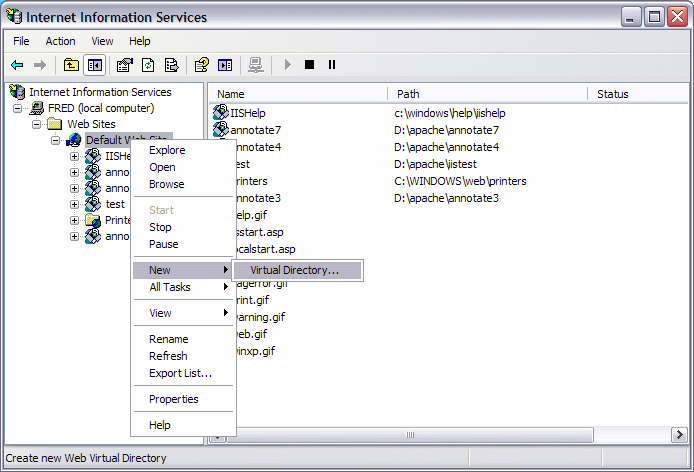Expand the test tree node

click(x=74, y=204)
